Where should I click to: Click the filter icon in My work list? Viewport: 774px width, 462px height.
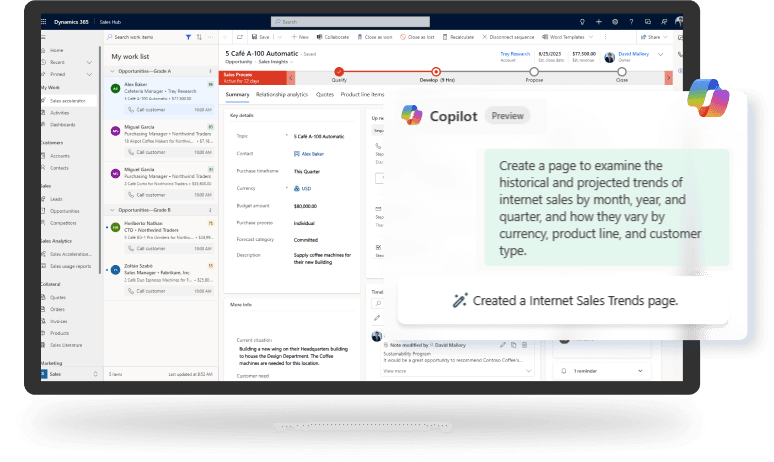pos(187,36)
